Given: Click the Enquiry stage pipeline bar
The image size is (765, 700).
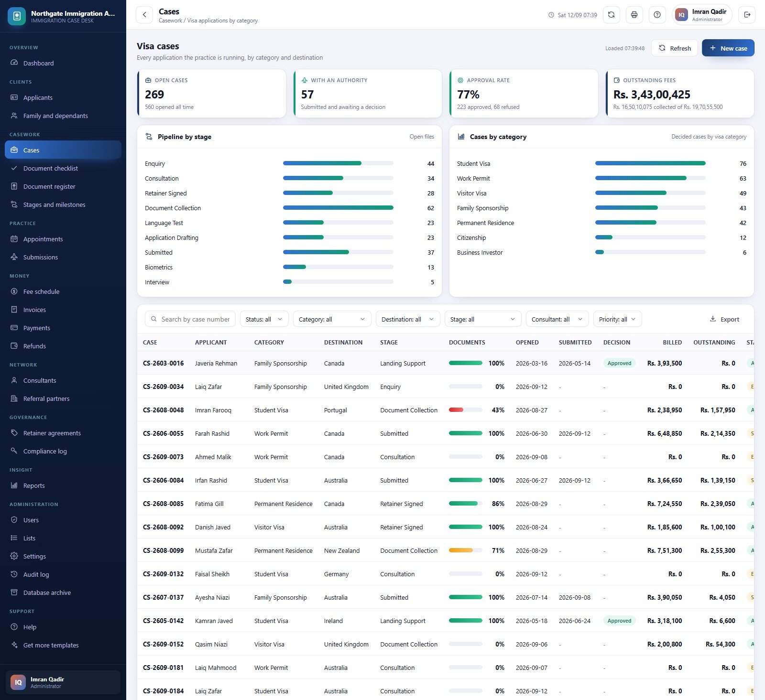Looking at the screenshot, I should tap(338, 163).
